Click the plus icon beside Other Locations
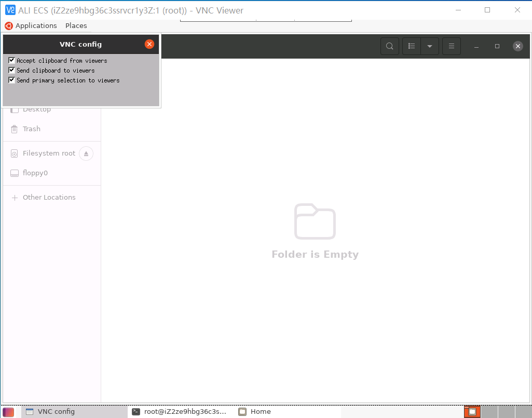The height and width of the screenshot is (418, 532). click(15, 198)
